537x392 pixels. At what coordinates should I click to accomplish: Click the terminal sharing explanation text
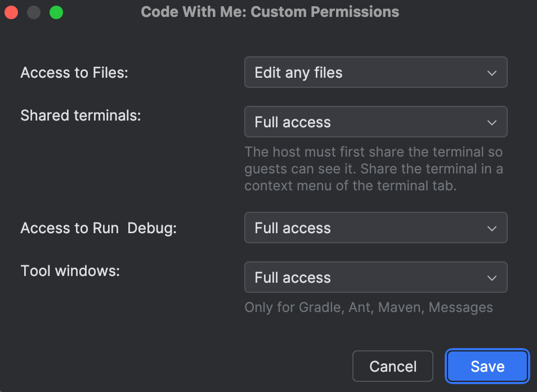click(x=374, y=168)
